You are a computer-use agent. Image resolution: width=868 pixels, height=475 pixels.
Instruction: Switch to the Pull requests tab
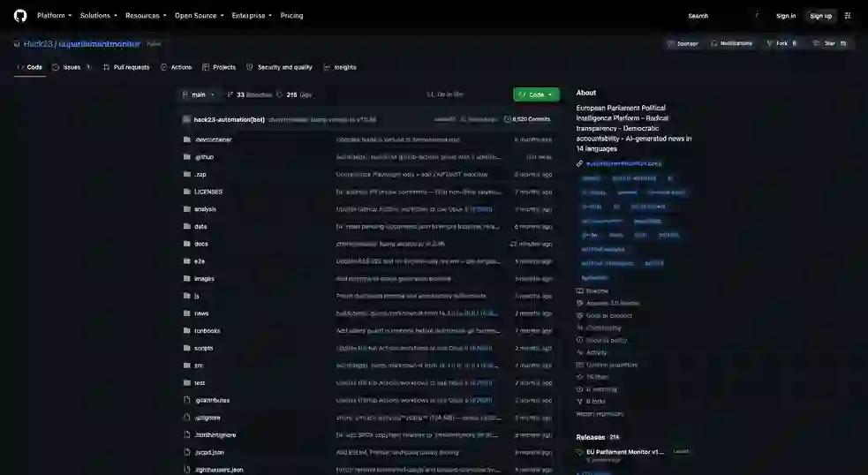click(126, 67)
